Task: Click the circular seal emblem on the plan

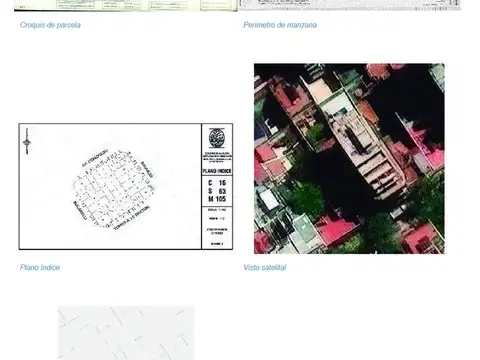Action: click(217, 138)
